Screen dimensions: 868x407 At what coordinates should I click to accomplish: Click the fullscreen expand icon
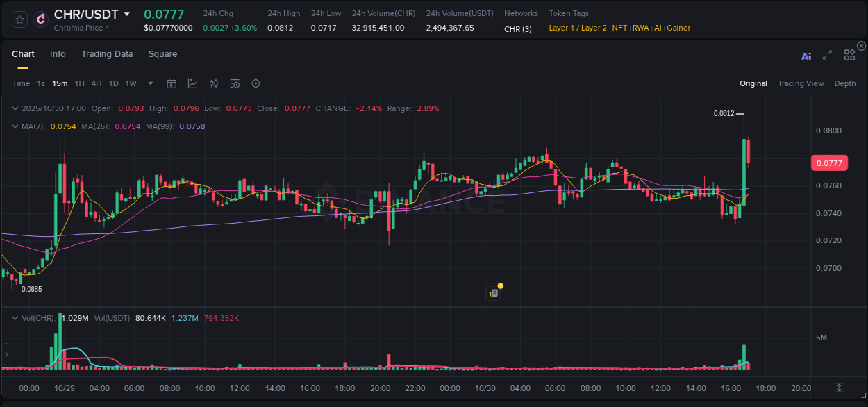point(827,56)
